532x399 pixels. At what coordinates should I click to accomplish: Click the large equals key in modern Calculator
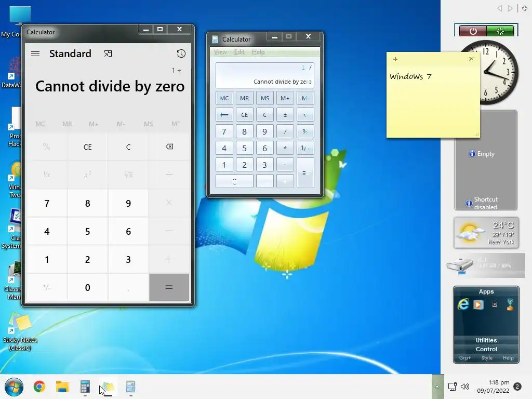tap(169, 287)
